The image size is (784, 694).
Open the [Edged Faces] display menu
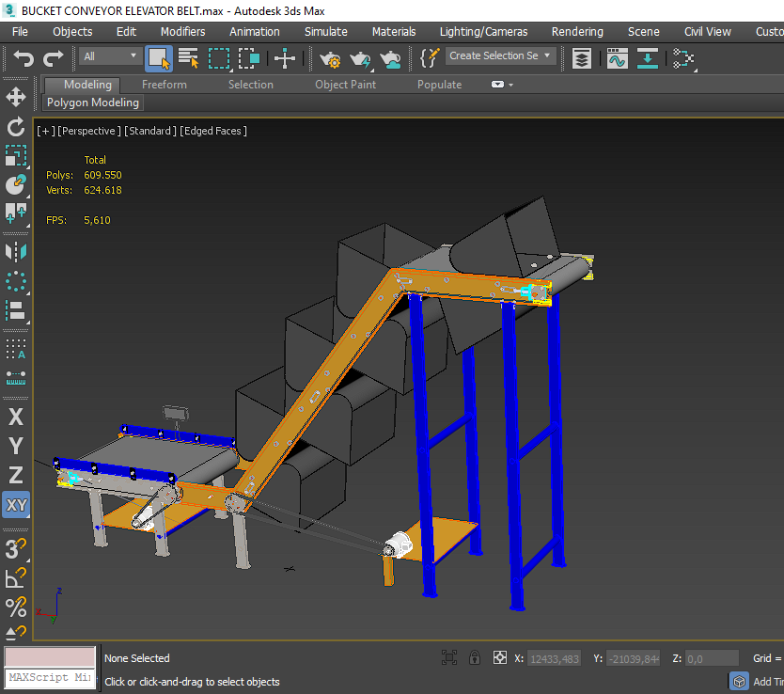pyautogui.click(x=213, y=131)
